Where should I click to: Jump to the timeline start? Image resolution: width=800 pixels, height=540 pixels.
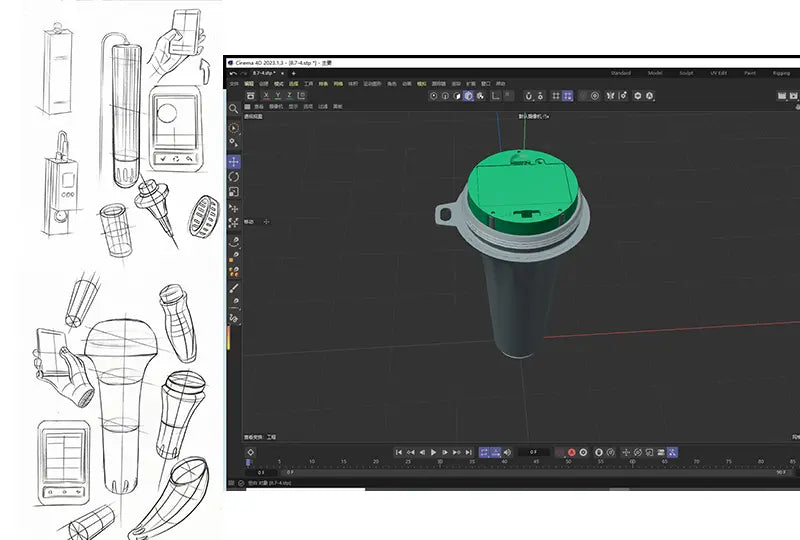pyautogui.click(x=398, y=452)
